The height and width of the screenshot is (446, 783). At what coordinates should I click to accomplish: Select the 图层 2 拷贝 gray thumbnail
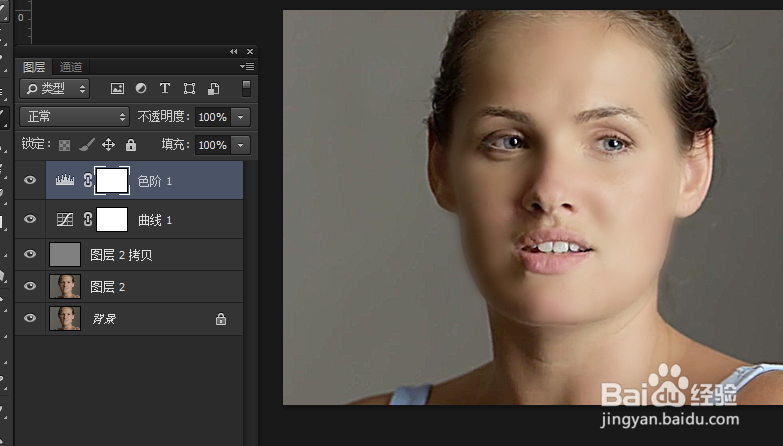65,255
